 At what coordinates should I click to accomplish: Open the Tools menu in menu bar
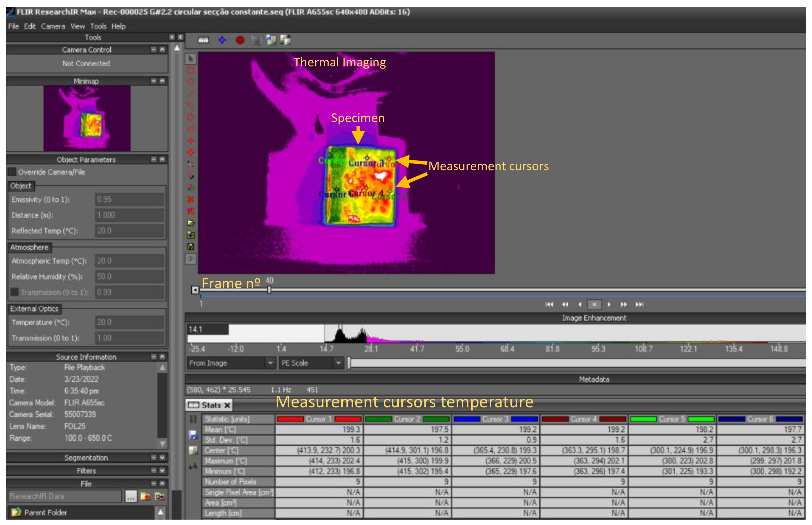point(98,26)
